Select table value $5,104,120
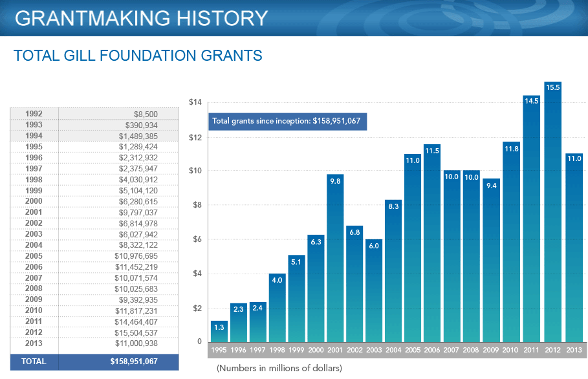The height and width of the screenshot is (379, 588). 138,190
